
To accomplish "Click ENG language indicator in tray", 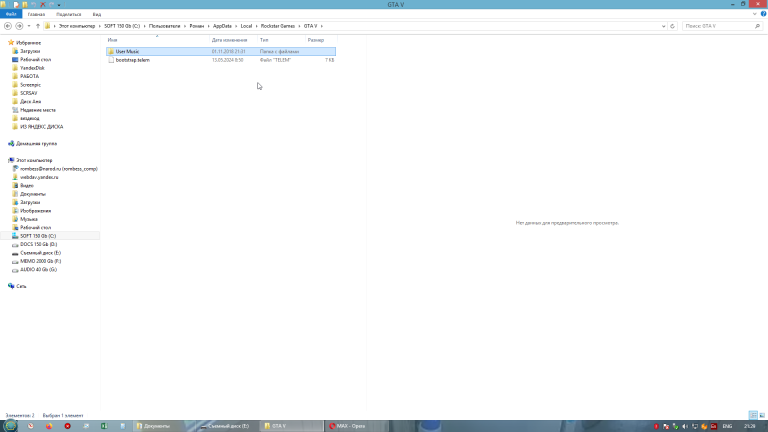I will pyautogui.click(x=727, y=426).
